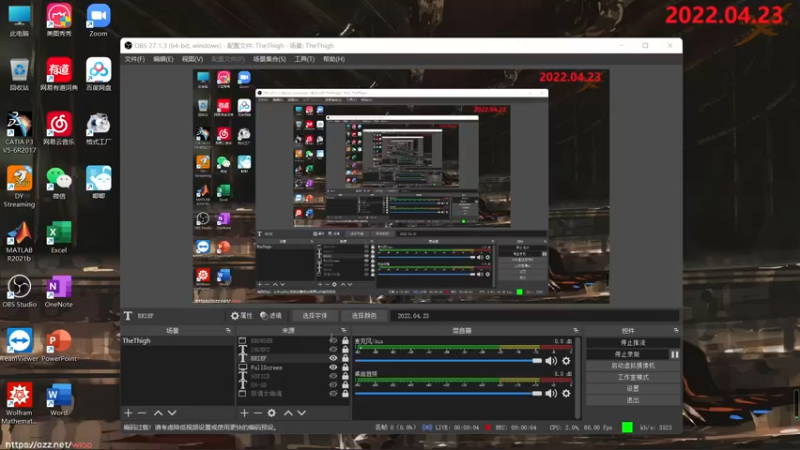Image resolution: width=800 pixels, height=450 pixels.
Task: Move scene up in Scenes panel
Action: 158,413
